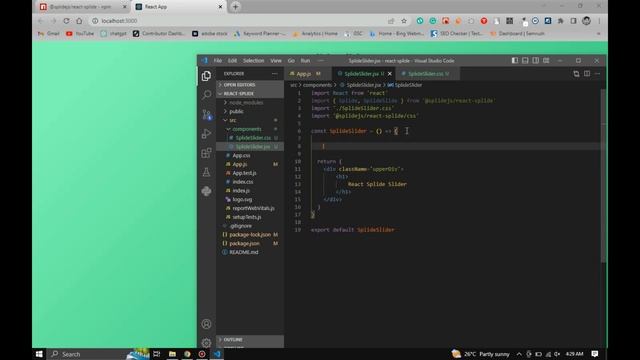
Task: Open Windows Start menu
Action: click(39, 354)
